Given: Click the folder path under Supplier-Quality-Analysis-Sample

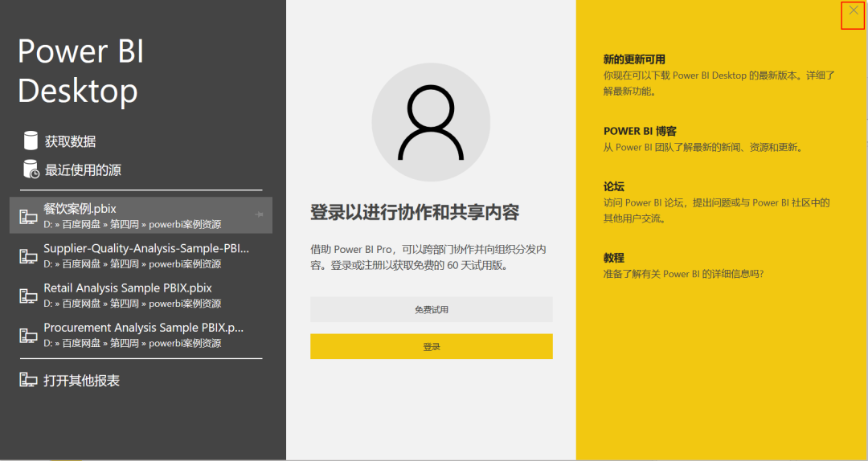Looking at the screenshot, I should coord(133,264).
